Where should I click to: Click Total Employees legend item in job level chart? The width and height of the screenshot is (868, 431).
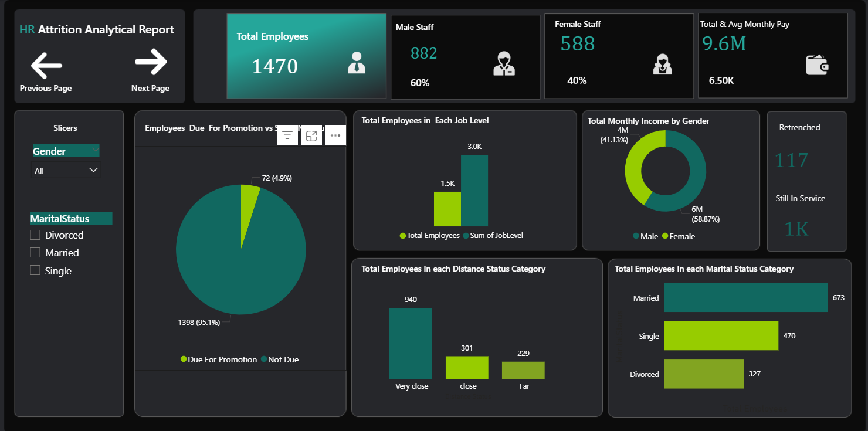(x=429, y=235)
